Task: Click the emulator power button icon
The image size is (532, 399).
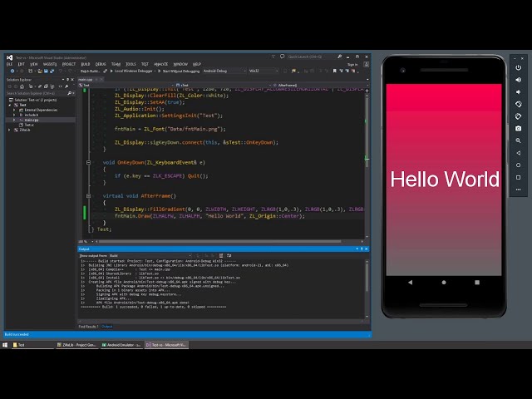Action: tap(518, 67)
